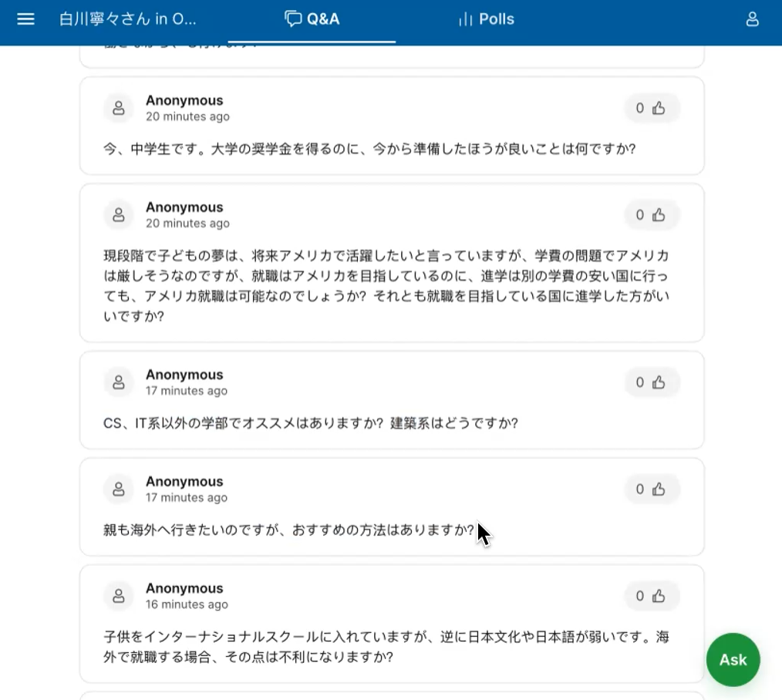
Task: Upvote the 親も海外へ行きたい question
Action: 651,489
